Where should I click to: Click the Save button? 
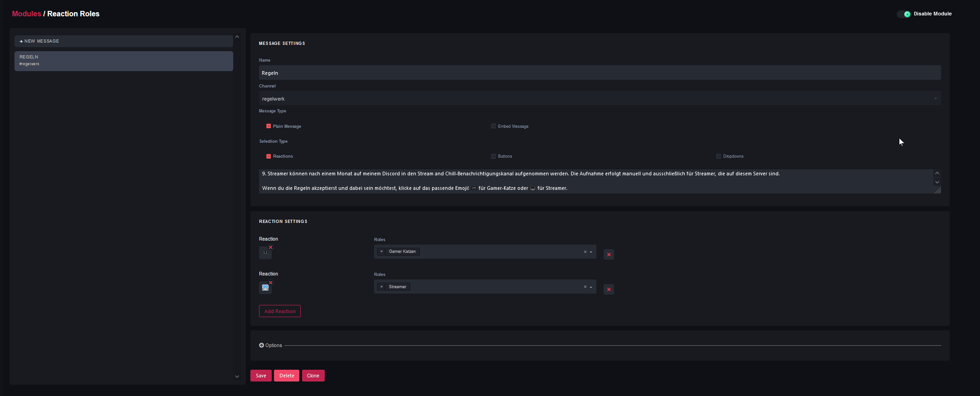click(x=261, y=376)
